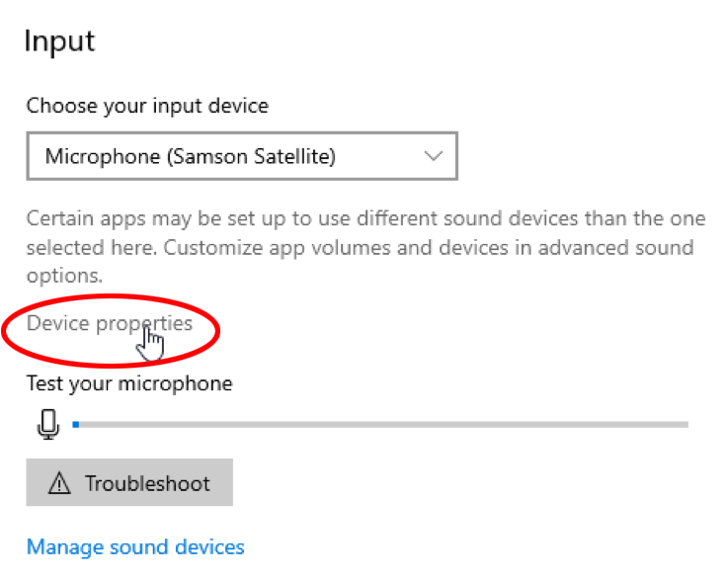728x584 pixels.
Task: Expand the input device dropdown chevron
Action: point(432,156)
